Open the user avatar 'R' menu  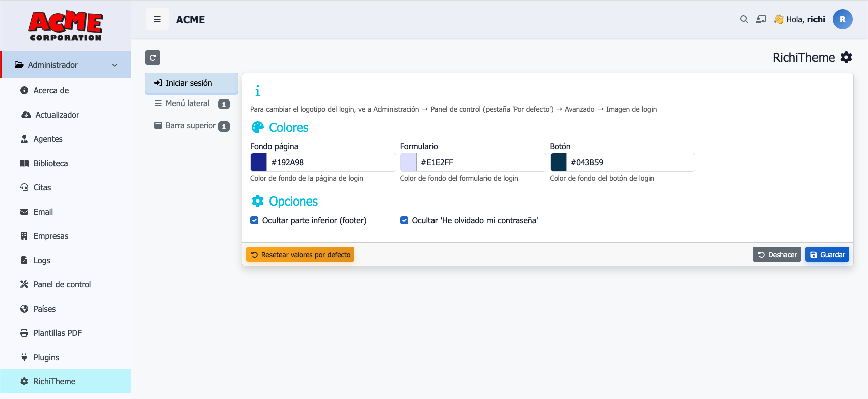[x=842, y=19]
